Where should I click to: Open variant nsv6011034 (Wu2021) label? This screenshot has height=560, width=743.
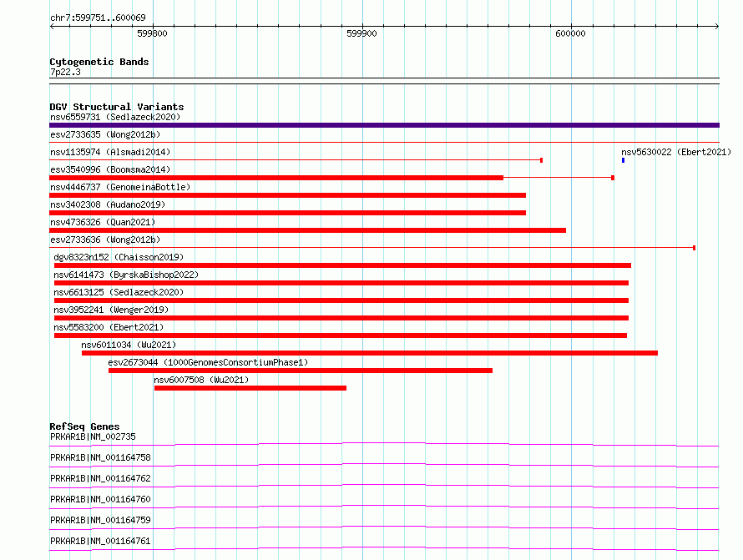pyautogui.click(x=129, y=345)
